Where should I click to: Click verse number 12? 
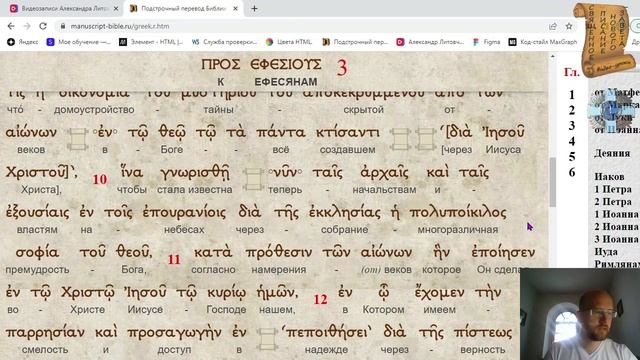[320, 300]
